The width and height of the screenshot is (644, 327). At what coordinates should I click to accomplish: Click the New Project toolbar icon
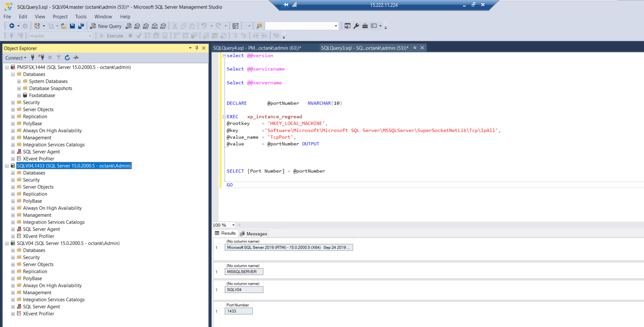[x=37, y=26]
